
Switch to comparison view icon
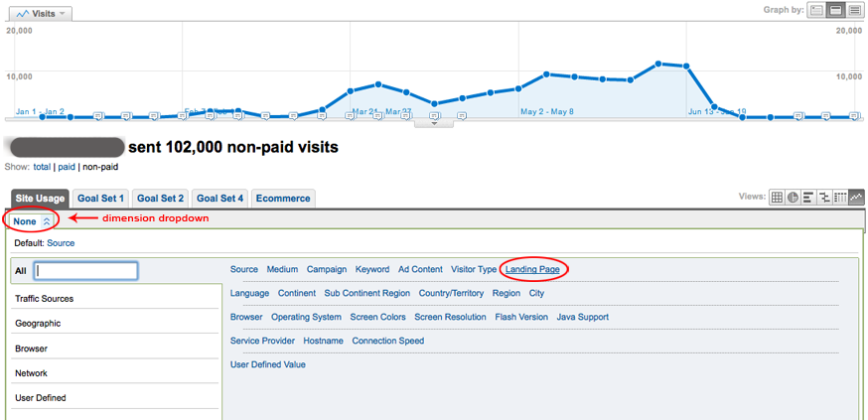pyautogui.click(x=824, y=197)
